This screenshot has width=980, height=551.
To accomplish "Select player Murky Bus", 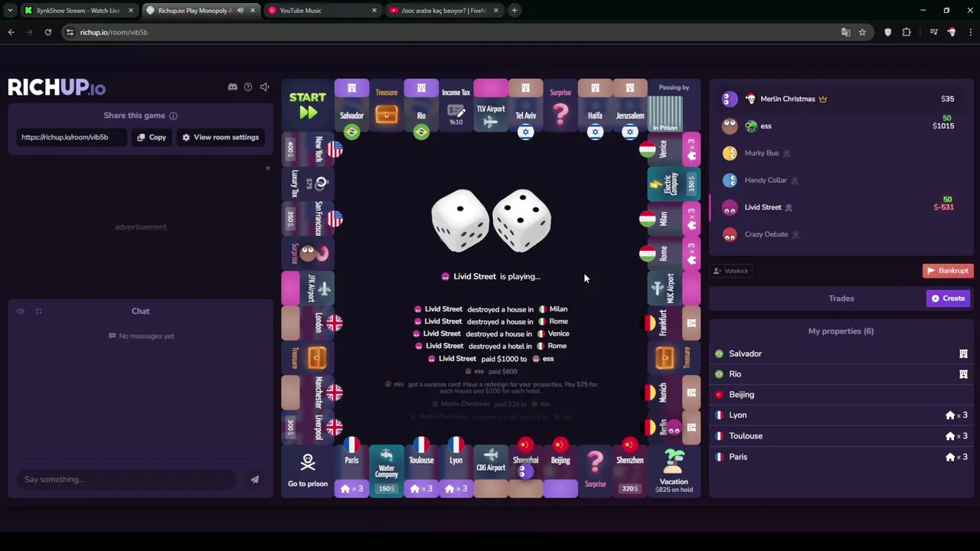I will point(841,153).
